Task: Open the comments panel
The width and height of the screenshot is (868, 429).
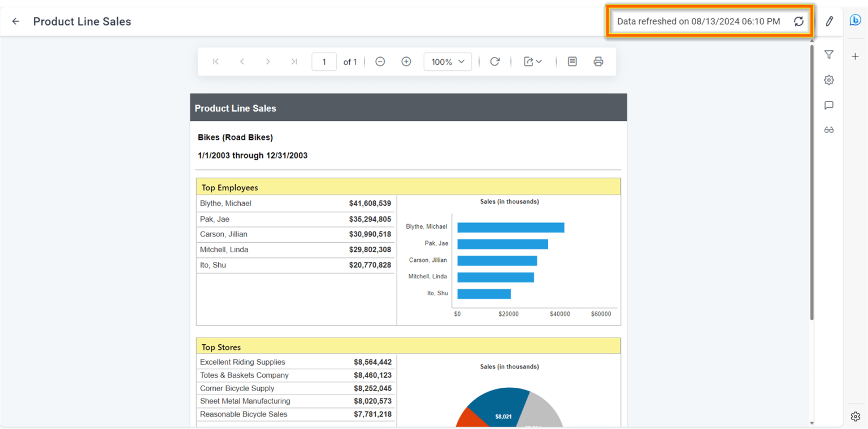Action: (x=829, y=105)
